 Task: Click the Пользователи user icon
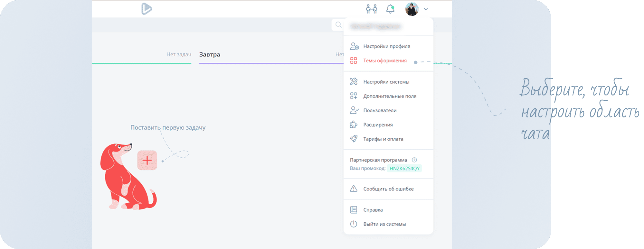354,110
